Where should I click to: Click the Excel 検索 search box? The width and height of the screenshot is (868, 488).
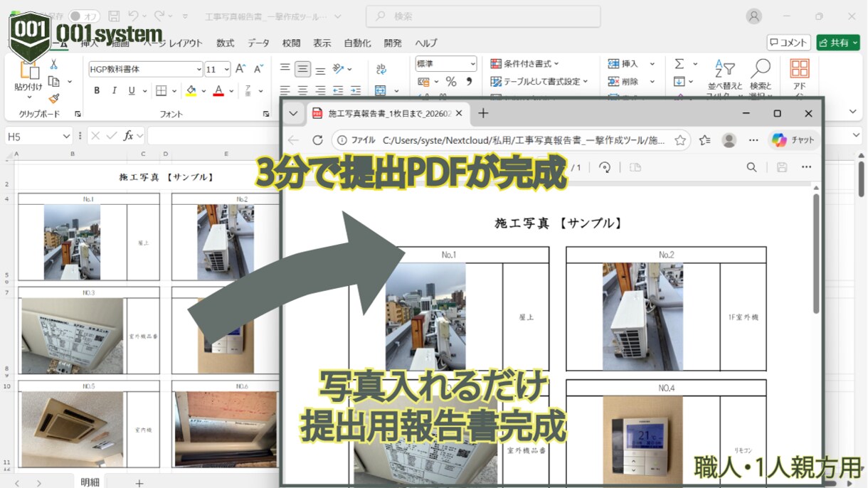(x=483, y=16)
